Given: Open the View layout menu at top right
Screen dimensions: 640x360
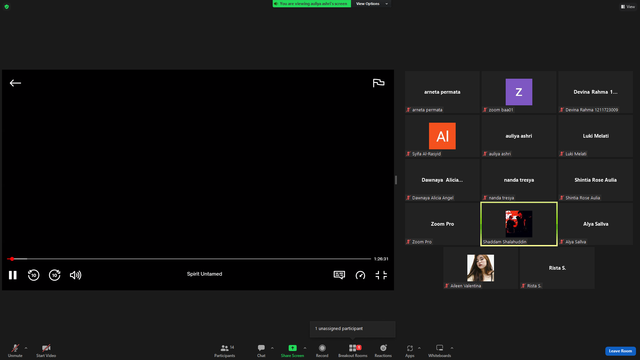Looking at the screenshot, I should (x=628, y=7).
